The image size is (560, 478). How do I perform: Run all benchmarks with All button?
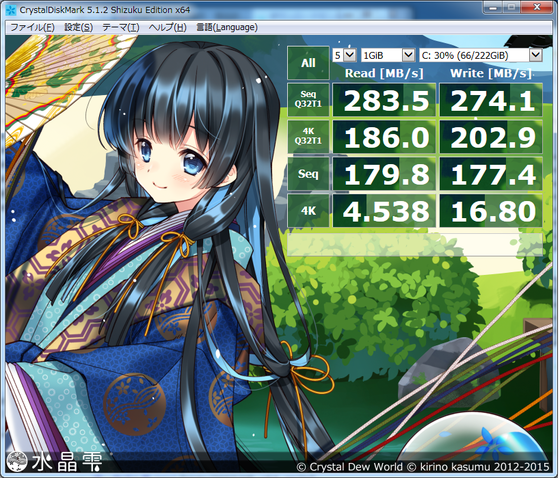pyautogui.click(x=308, y=63)
